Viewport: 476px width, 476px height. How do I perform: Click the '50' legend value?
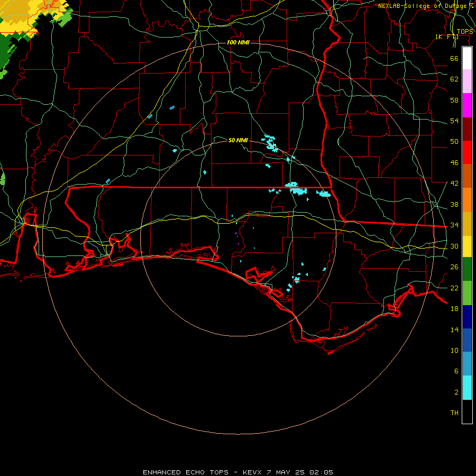pos(454,142)
